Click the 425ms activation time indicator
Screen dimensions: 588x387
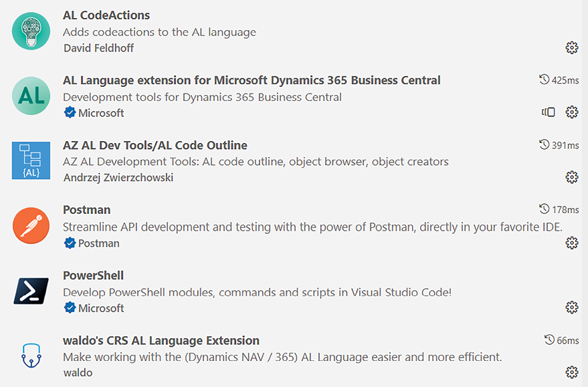click(559, 80)
